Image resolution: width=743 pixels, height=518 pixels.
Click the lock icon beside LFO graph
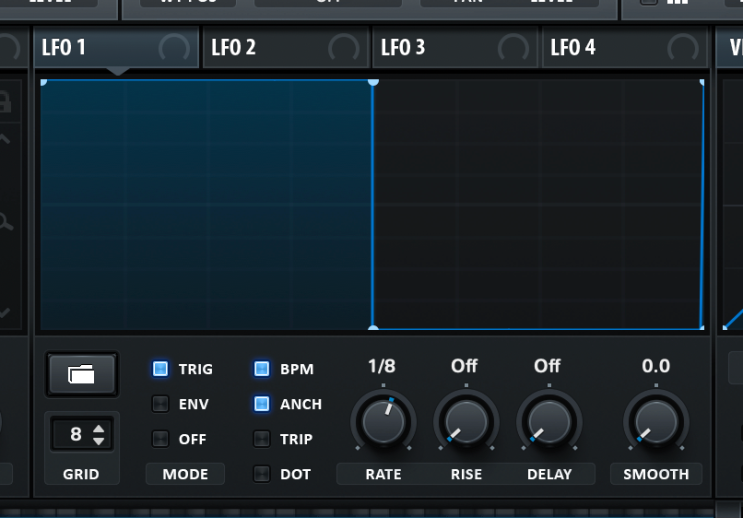[5, 102]
